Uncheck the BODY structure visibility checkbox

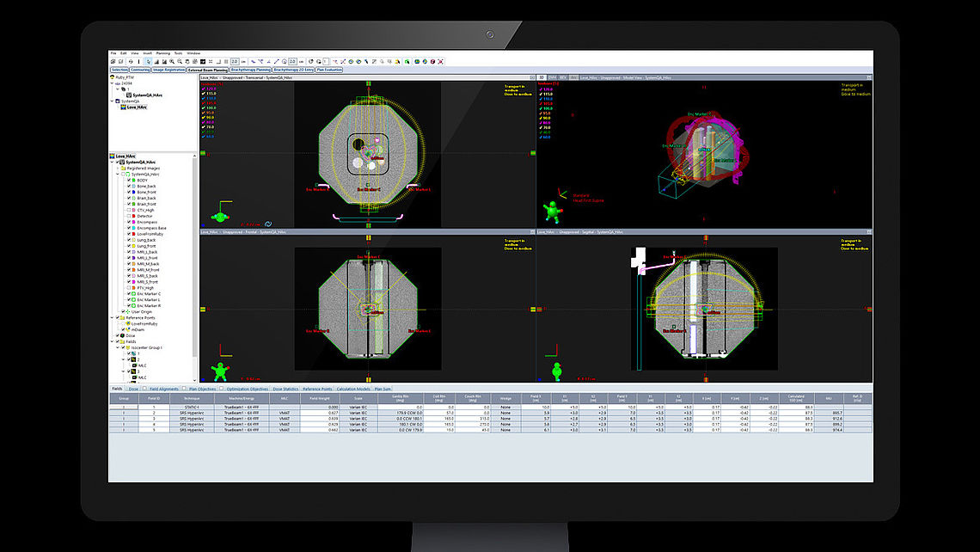click(129, 180)
